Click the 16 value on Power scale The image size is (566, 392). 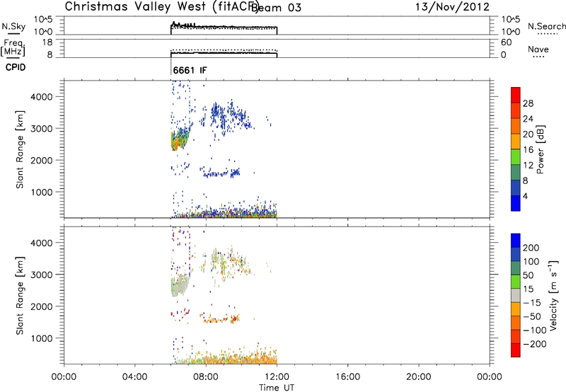(x=528, y=150)
